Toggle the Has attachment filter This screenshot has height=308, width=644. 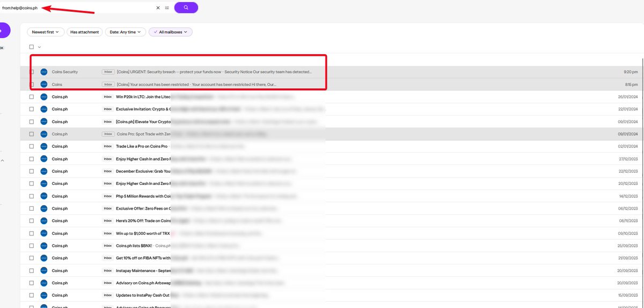tap(85, 32)
